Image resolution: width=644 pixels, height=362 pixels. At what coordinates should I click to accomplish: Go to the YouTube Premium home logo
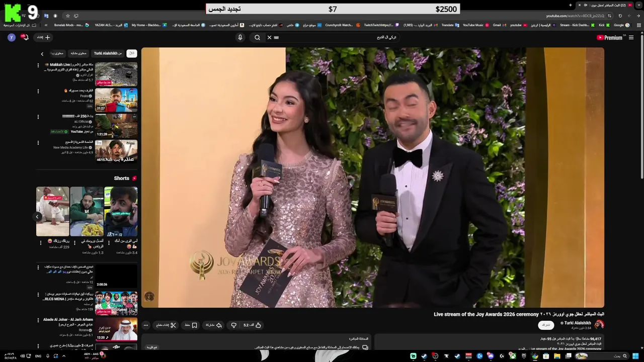pos(610,37)
